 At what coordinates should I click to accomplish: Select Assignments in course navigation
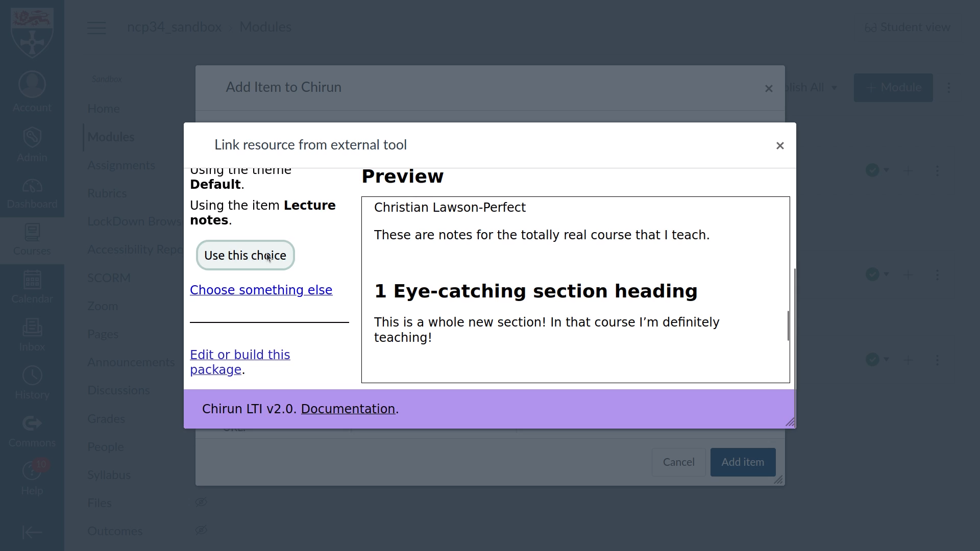[x=121, y=165]
